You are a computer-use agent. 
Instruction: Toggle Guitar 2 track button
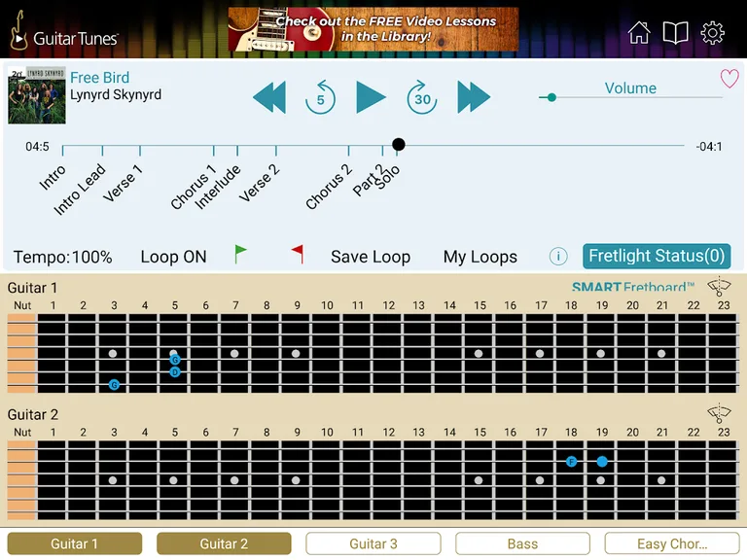click(x=224, y=543)
